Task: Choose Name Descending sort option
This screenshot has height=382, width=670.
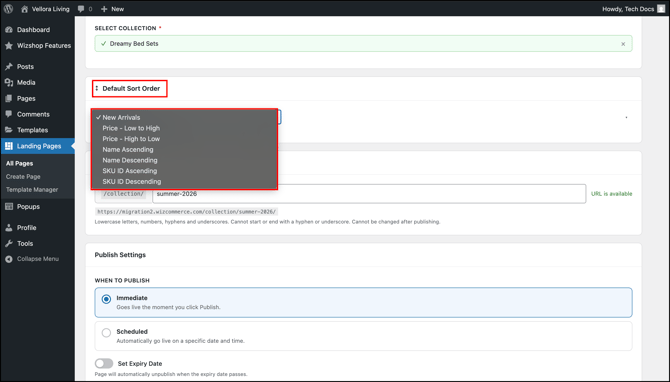Action: point(185,160)
